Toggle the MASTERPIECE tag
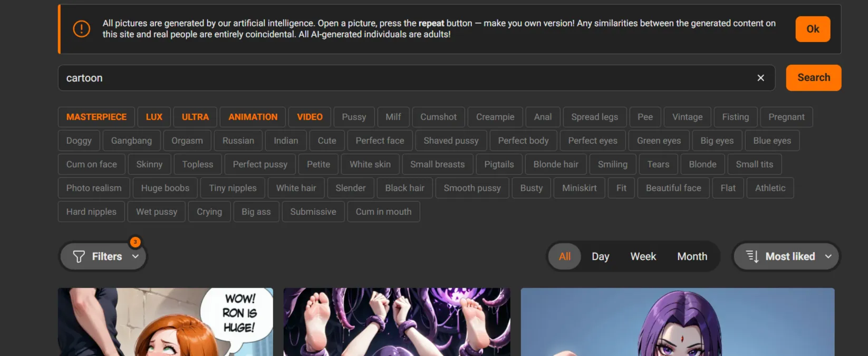This screenshot has width=868, height=356. pos(97,117)
